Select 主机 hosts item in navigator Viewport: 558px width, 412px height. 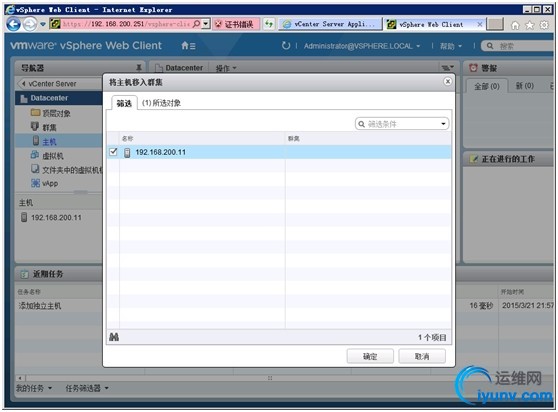(x=49, y=142)
